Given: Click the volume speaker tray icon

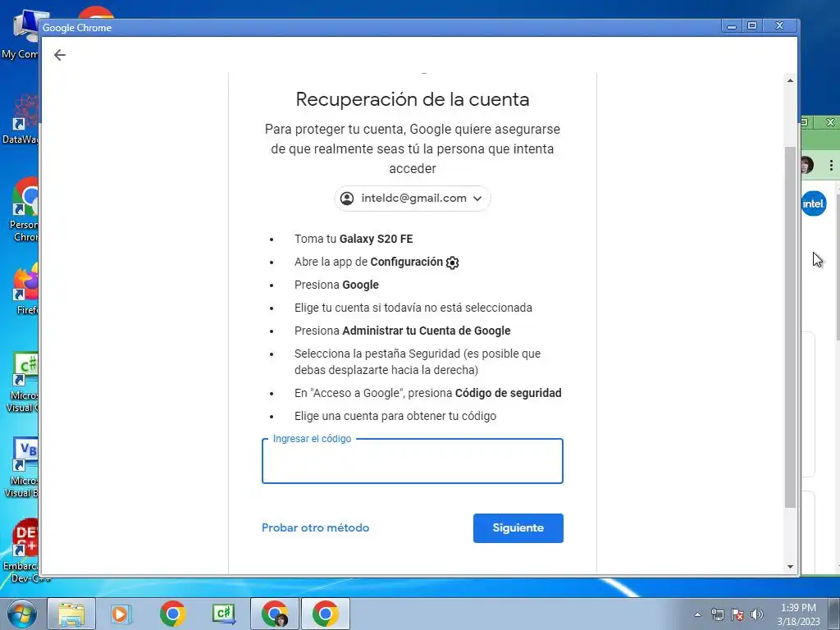Looking at the screenshot, I should (757, 614).
